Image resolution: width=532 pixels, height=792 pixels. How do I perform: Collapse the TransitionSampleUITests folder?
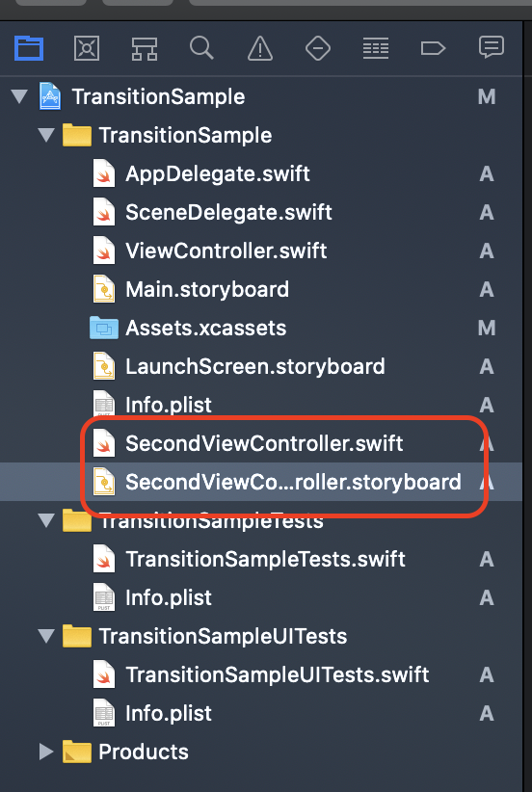pos(46,635)
